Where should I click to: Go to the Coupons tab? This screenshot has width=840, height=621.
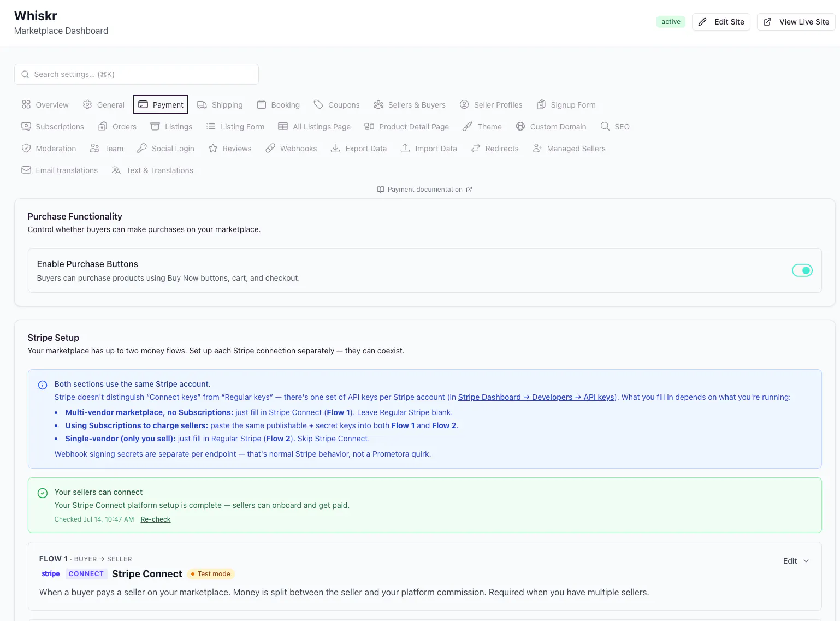(336, 104)
